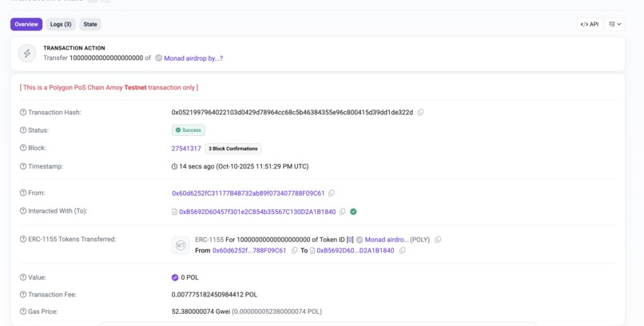Click the contract file icon before Interacted With address
This screenshot has width=644, height=326.
(174, 212)
